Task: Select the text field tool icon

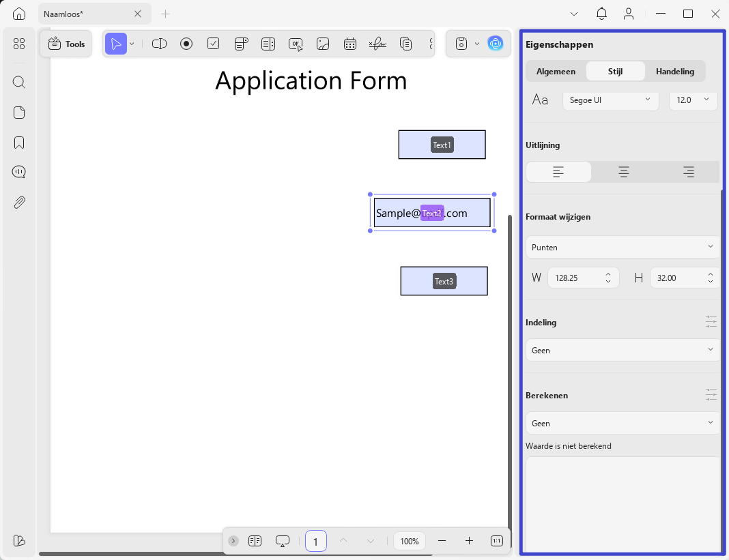Action: pos(159,44)
